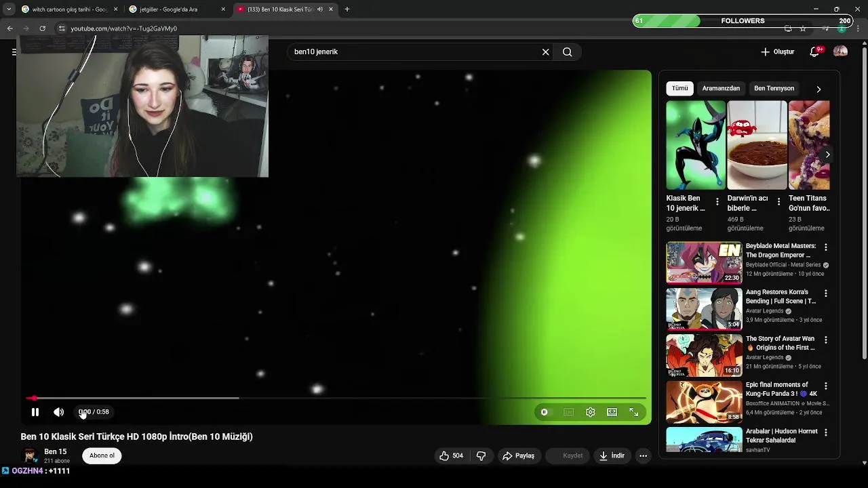Reload the YouTube page
The height and width of the screenshot is (488, 868).
[x=42, y=28]
